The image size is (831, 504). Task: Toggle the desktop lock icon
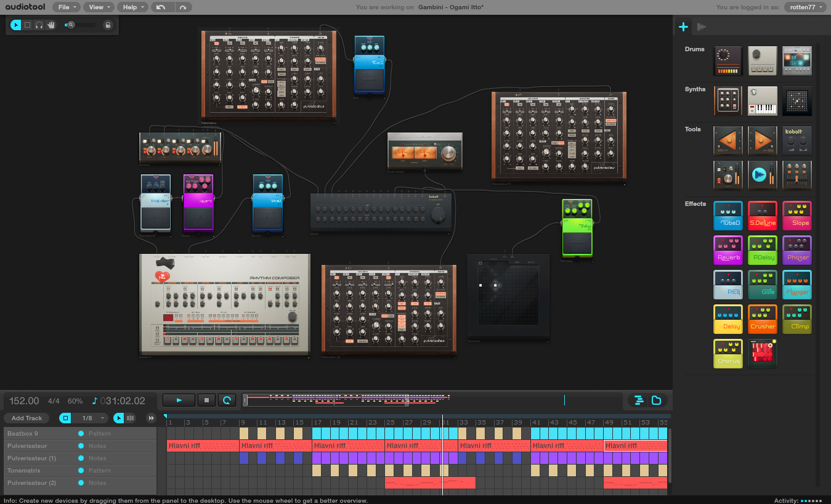point(108,25)
